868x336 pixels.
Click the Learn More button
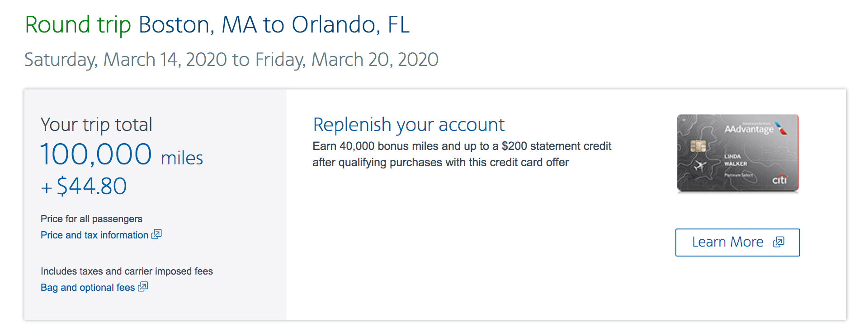point(738,243)
